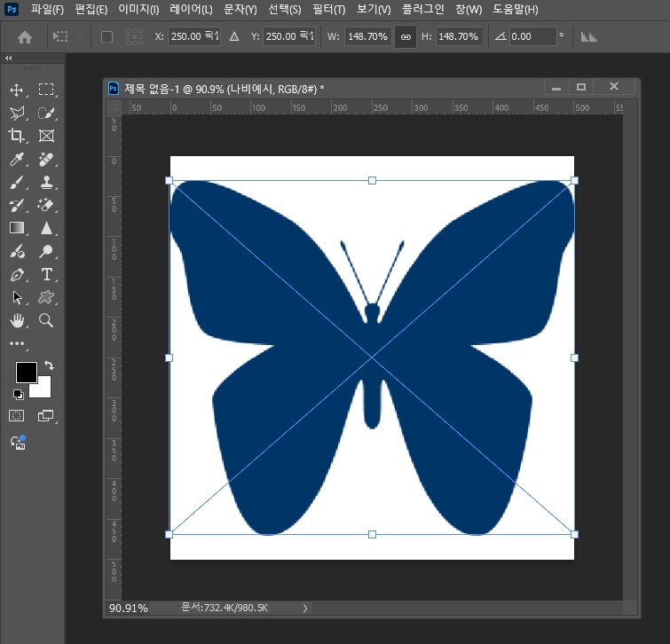The image size is (670, 644).
Task: Select the Clone Stamp tool
Action: tap(46, 183)
